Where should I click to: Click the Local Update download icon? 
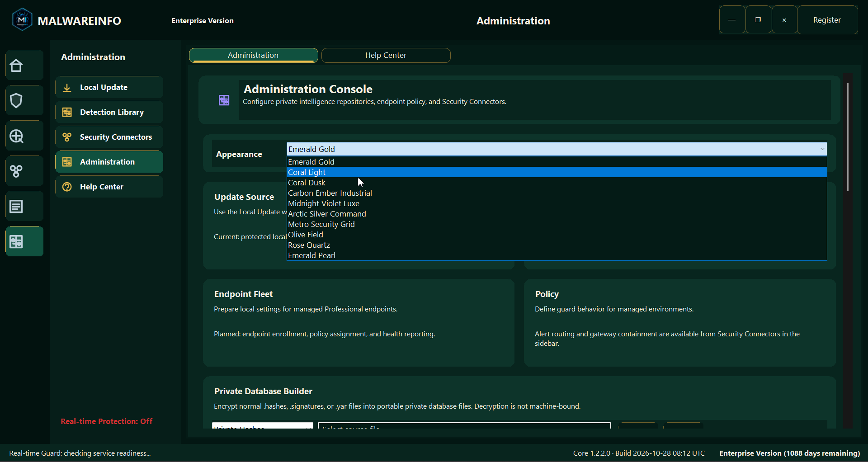click(x=67, y=88)
